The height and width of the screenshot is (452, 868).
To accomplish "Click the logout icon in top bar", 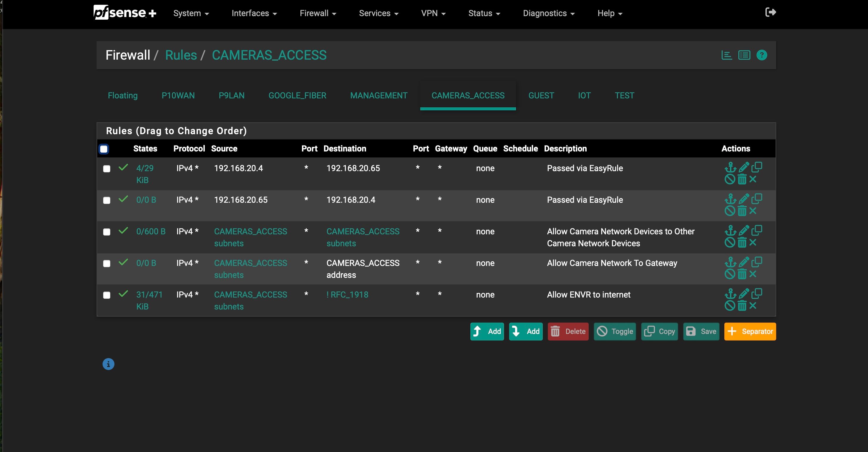I will [x=770, y=13].
